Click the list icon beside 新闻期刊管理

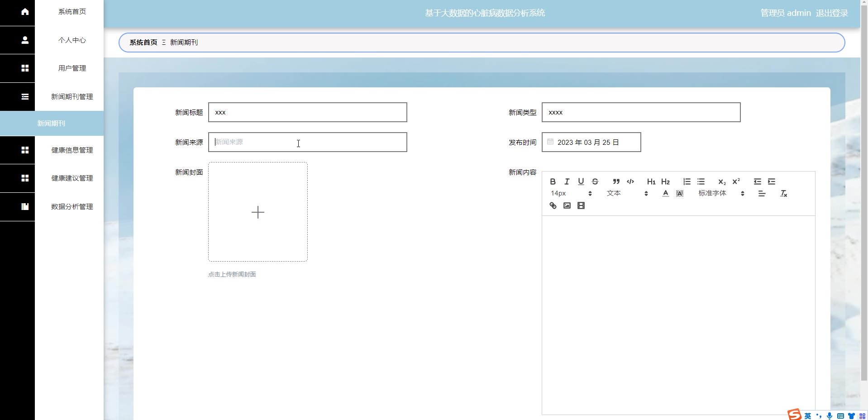click(25, 96)
